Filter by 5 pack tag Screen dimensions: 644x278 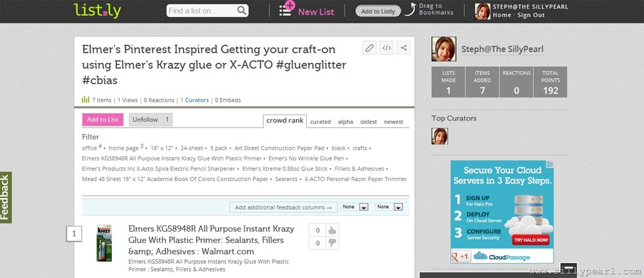[x=219, y=148]
